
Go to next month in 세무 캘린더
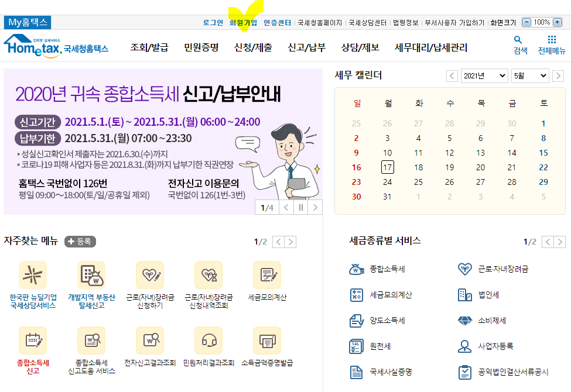[558, 75]
